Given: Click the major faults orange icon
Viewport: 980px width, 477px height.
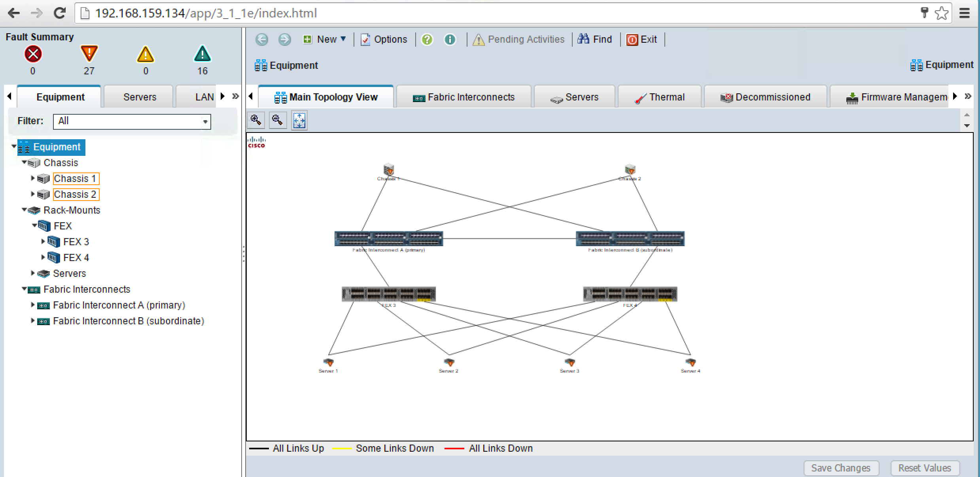Looking at the screenshot, I should point(89,53).
